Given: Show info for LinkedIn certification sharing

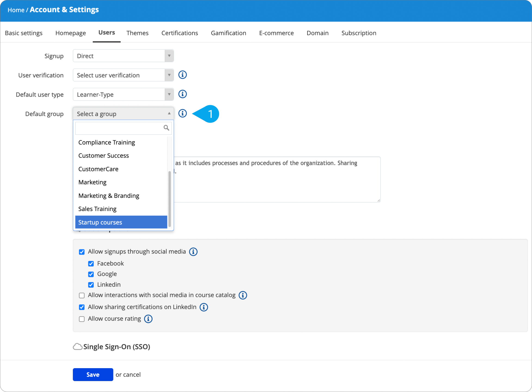Looking at the screenshot, I should (204, 307).
